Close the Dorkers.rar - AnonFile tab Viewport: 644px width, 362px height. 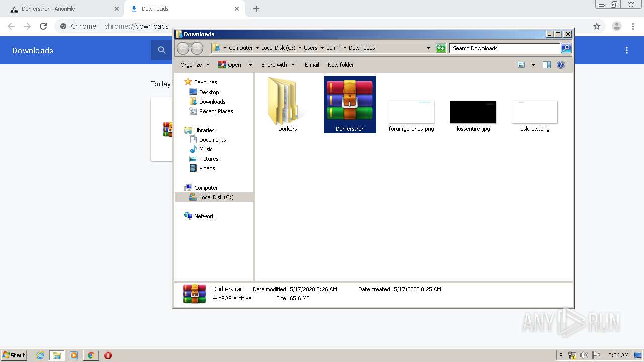pyautogui.click(x=117, y=9)
